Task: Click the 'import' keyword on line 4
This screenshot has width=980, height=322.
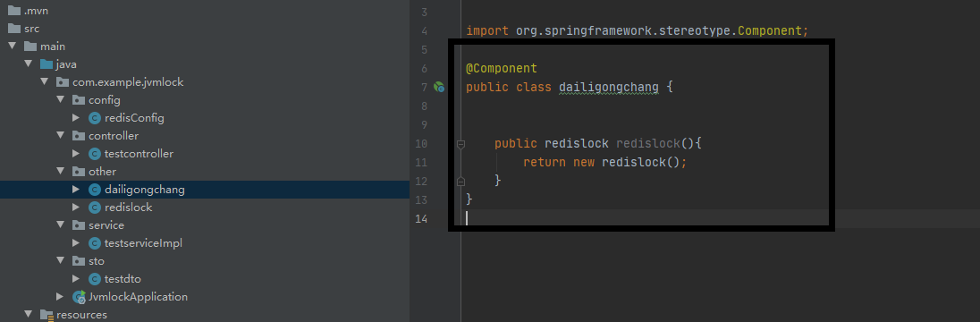Action: click(487, 30)
